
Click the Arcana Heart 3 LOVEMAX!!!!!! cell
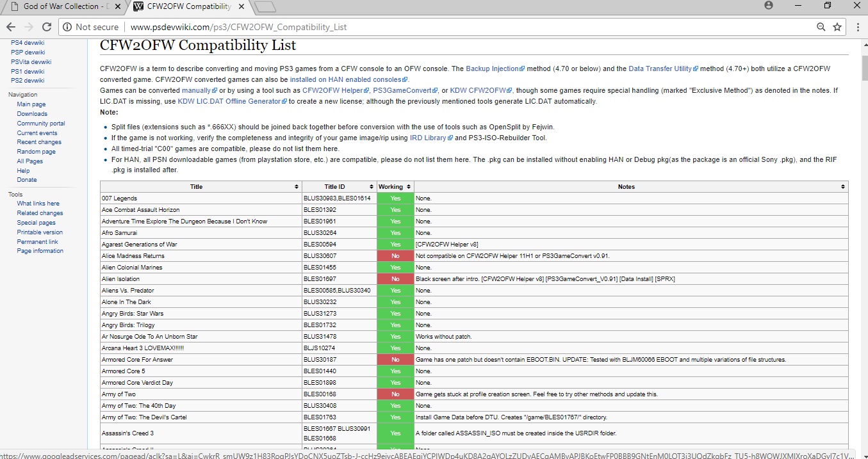click(x=201, y=348)
